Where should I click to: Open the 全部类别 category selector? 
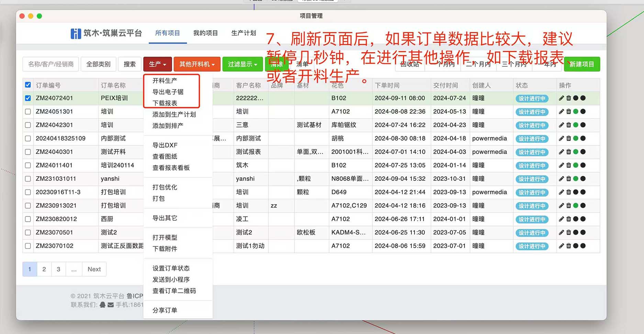click(99, 64)
